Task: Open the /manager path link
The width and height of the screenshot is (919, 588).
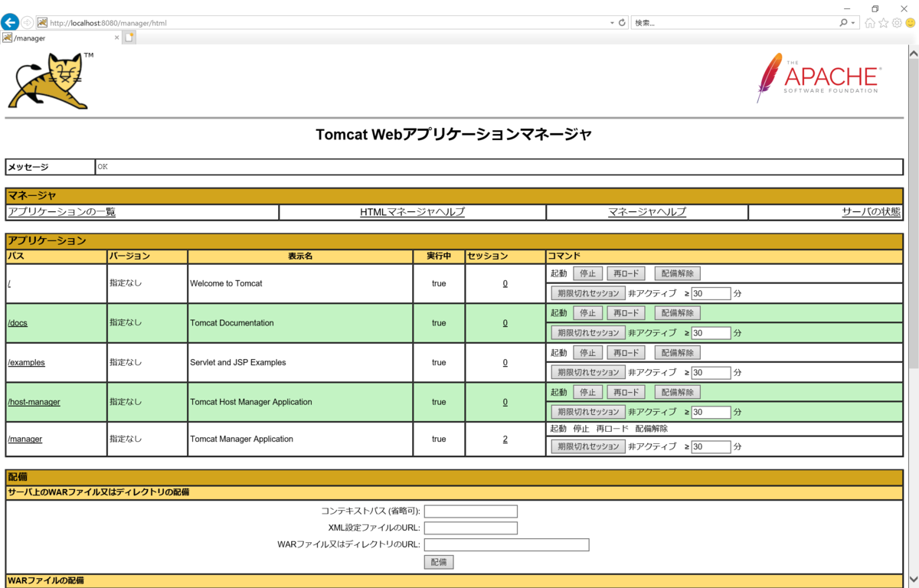Action: [x=25, y=439]
